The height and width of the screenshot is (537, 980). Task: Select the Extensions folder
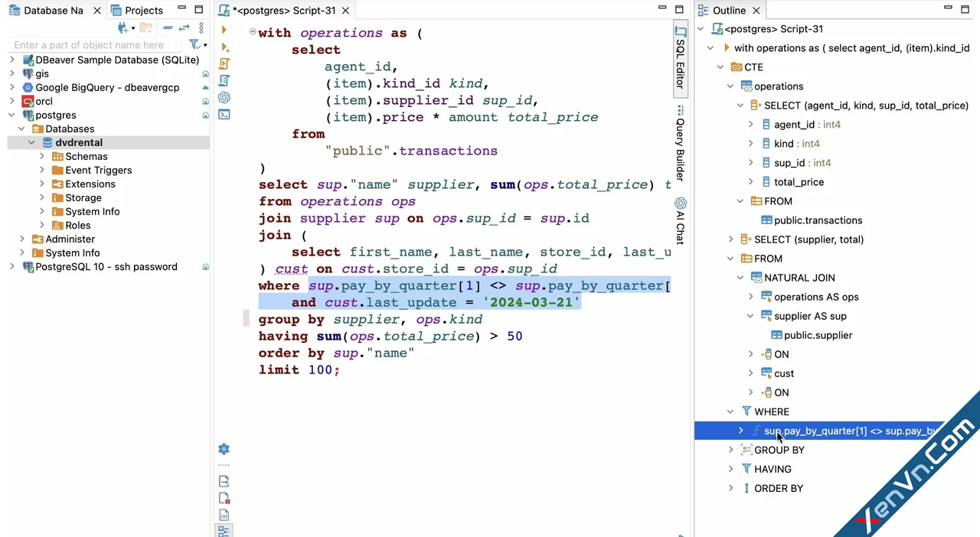[90, 184]
